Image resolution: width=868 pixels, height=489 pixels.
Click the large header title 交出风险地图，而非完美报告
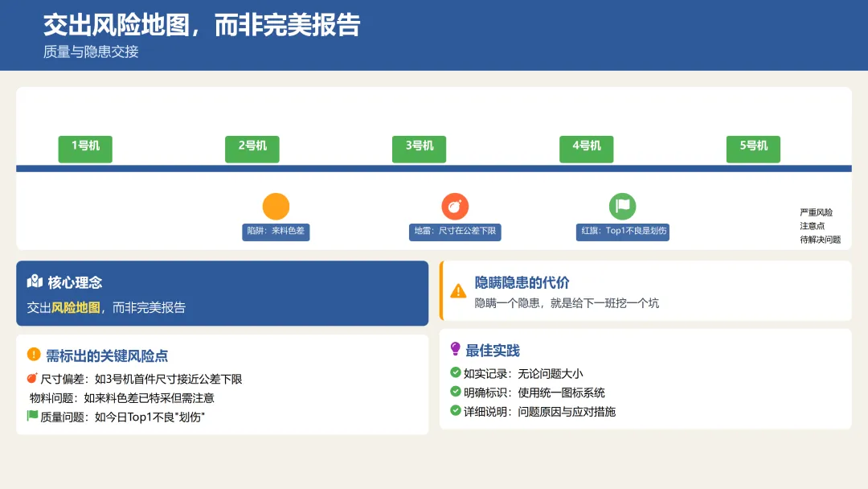202,25
